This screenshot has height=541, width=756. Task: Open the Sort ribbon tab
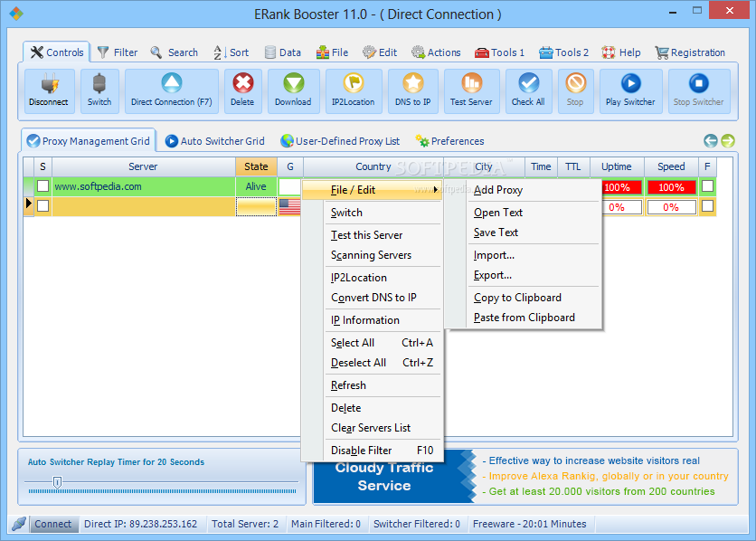point(231,52)
